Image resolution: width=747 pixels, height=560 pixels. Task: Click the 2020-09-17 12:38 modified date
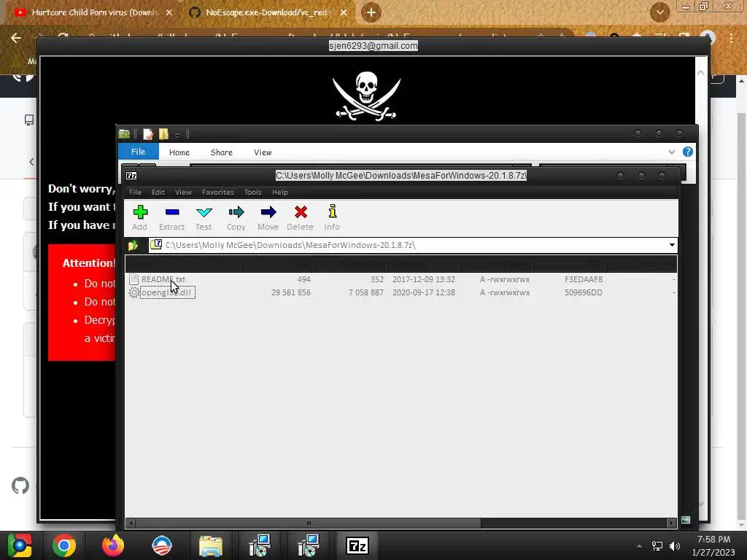point(424,292)
